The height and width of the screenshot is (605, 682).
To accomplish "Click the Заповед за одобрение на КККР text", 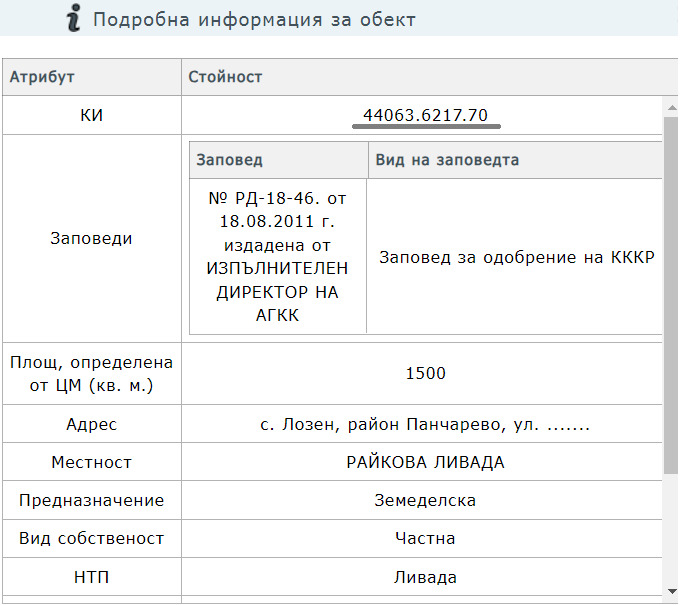I will click(x=516, y=257).
